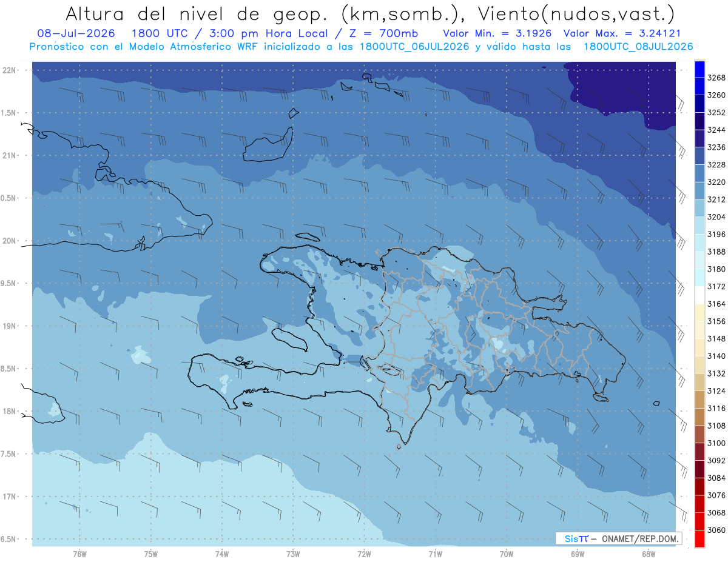Click the 72W longitude label
The image size is (728, 562).
[x=364, y=554]
